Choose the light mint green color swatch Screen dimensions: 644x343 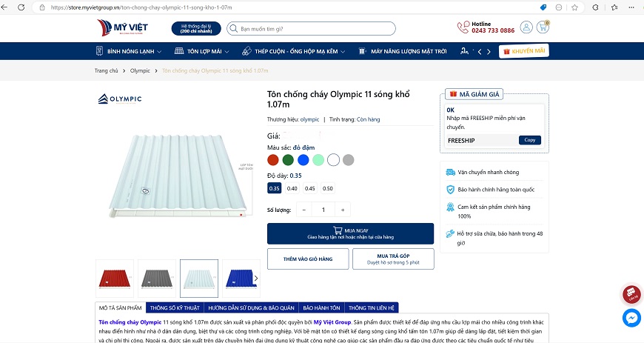pos(318,160)
